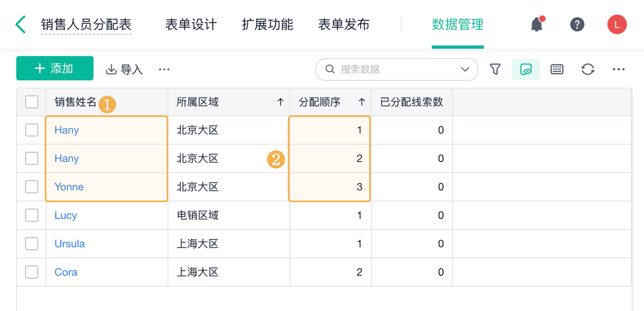Refresh the data table
The height and width of the screenshot is (311, 644).
point(588,69)
